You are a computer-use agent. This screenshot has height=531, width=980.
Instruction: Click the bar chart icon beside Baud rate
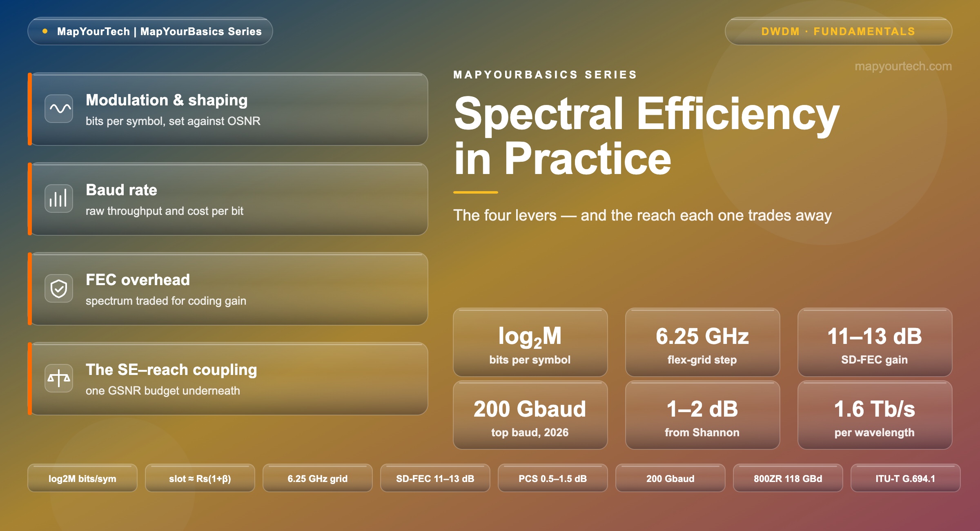point(59,199)
